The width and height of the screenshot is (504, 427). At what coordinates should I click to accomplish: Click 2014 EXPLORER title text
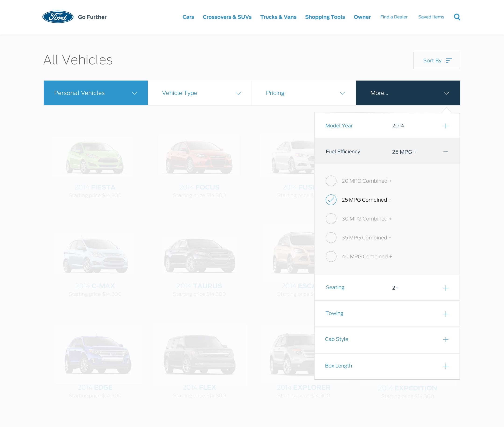304,387
